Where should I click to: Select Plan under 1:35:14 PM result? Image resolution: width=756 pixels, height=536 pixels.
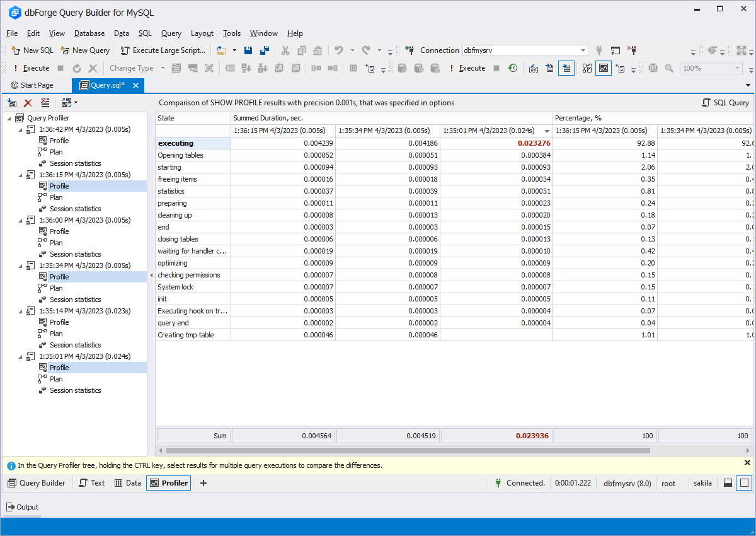pos(56,334)
